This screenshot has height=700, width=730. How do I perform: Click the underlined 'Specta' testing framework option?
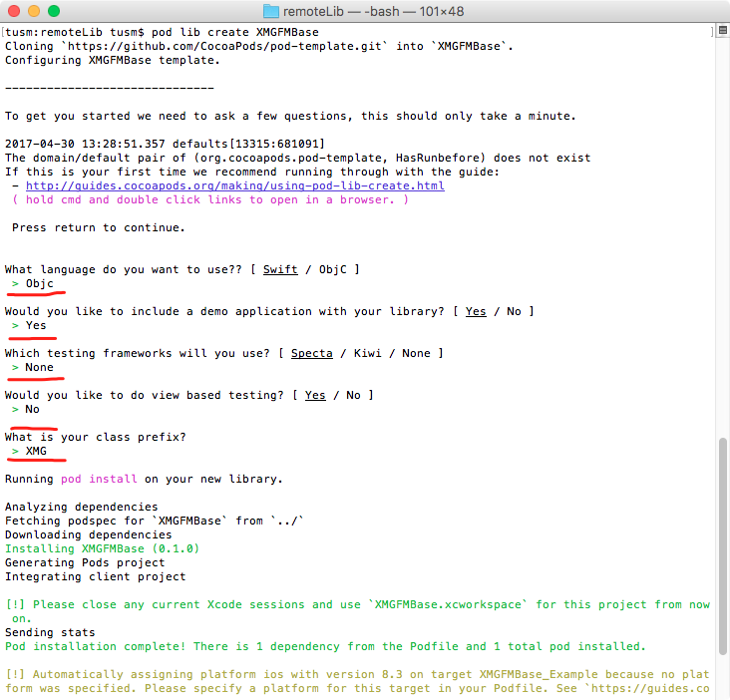pos(312,353)
